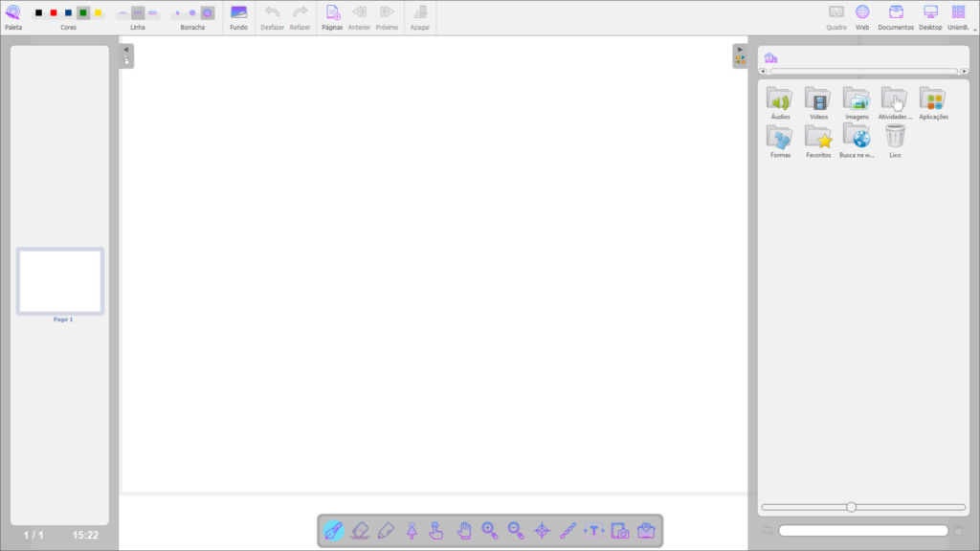Choose the line drawing tool
Viewport: 980px width, 551px height.
tap(568, 530)
